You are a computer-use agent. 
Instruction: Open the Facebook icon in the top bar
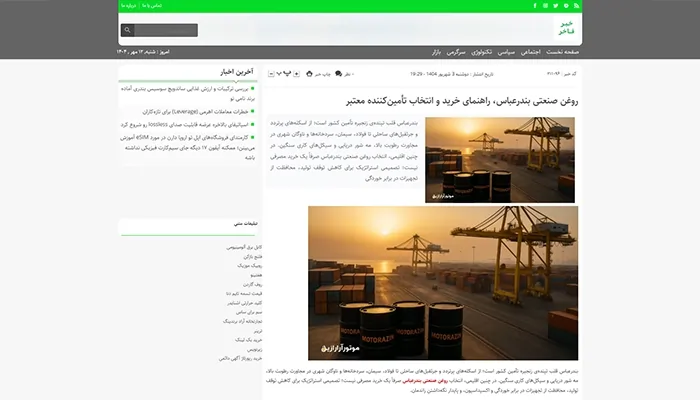tap(535, 6)
